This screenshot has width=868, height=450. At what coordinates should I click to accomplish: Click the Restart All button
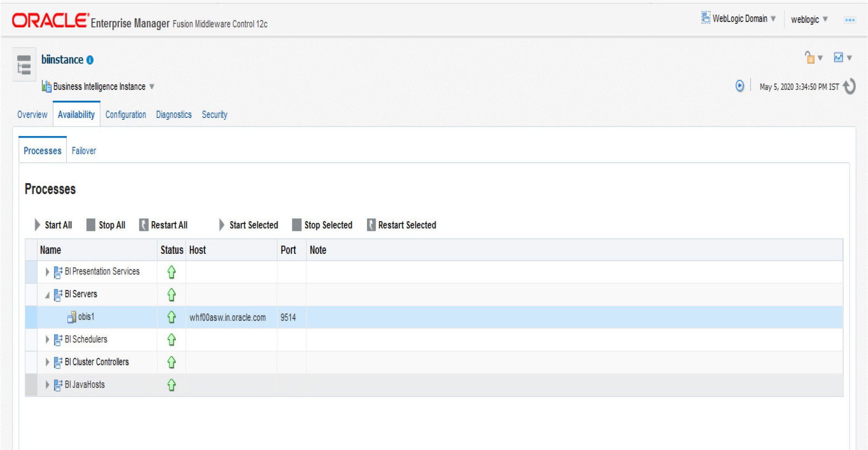click(x=163, y=225)
